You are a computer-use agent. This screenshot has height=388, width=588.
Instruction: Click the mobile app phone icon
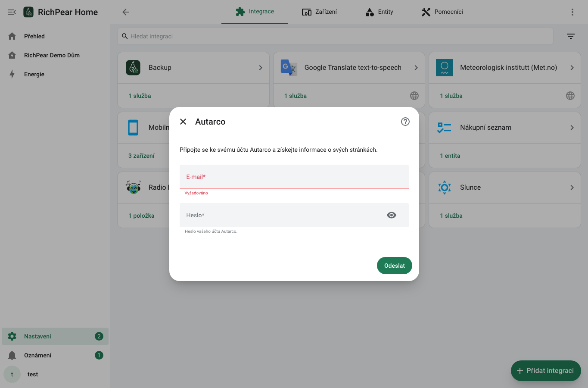133,128
